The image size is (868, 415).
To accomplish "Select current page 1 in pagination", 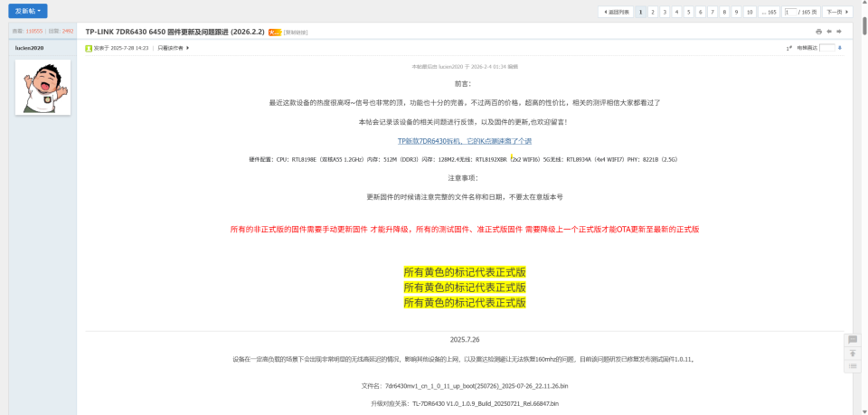I will tap(640, 12).
